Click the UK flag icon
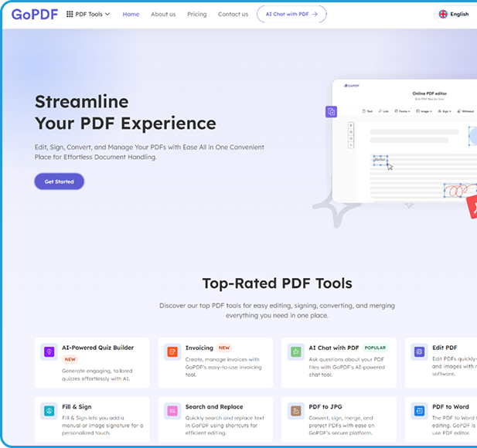The width and height of the screenshot is (477, 448). click(x=443, y=14)
